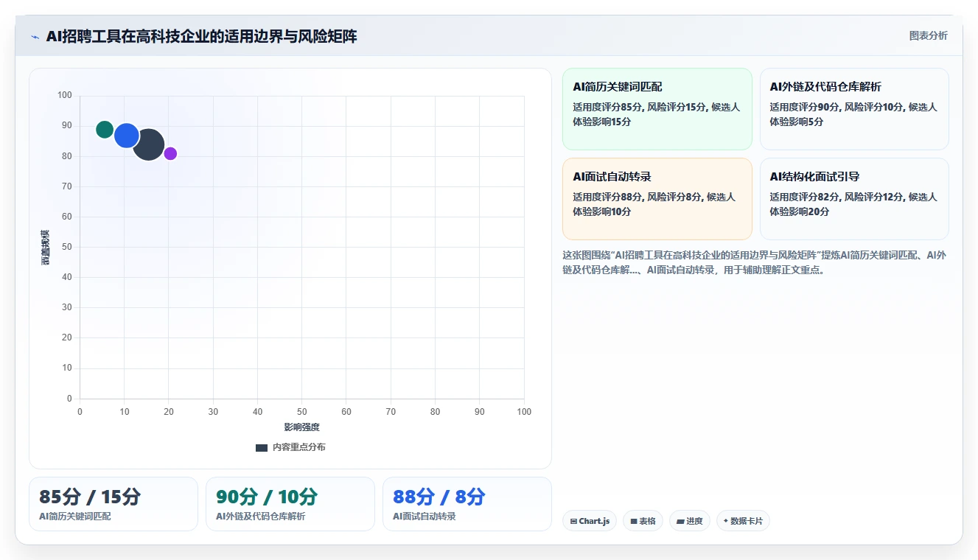
Task: Click the 90分 / 10分 stat card
Action: pos(290,504)
